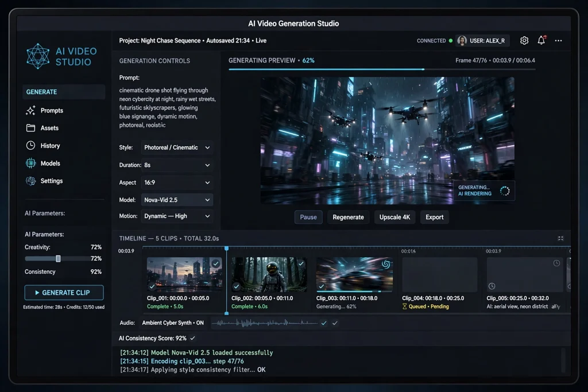Toggle Clip_001 top-right selection check
Image resolution: width=588 pixels, height=392 pixels.
pos(216,263)
